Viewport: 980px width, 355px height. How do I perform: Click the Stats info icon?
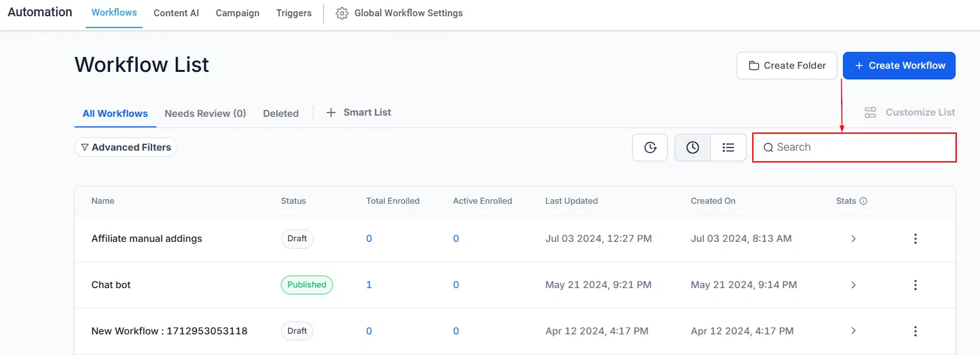(863, 201)
